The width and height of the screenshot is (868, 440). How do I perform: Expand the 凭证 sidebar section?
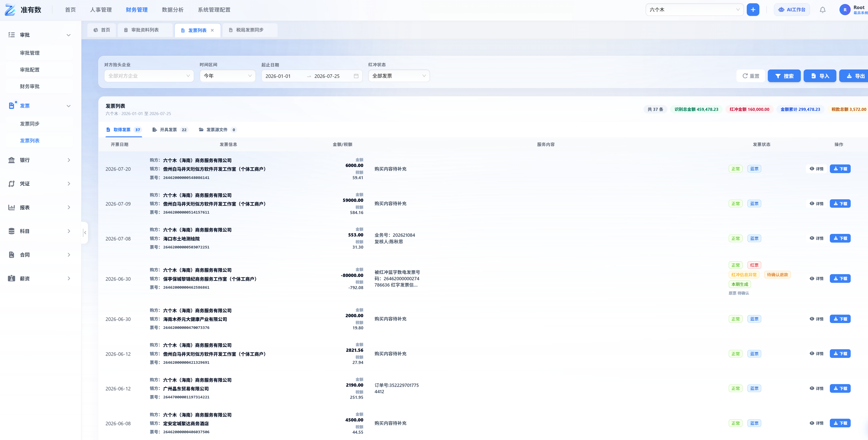[69, 184]
